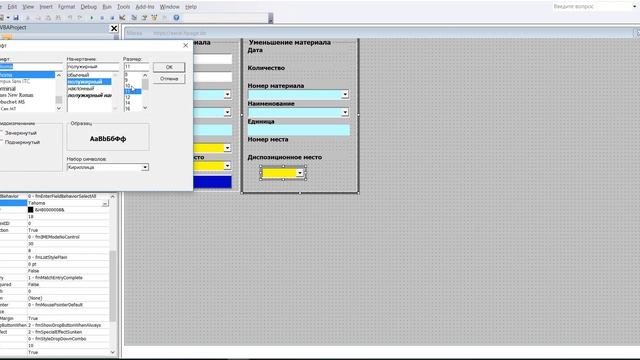Click the Break pause icon
The width and height of the screenshot is (640, 360).
(102, 18)
